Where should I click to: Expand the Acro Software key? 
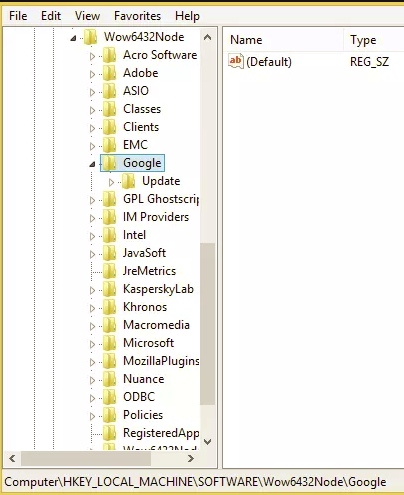(93, 56)
